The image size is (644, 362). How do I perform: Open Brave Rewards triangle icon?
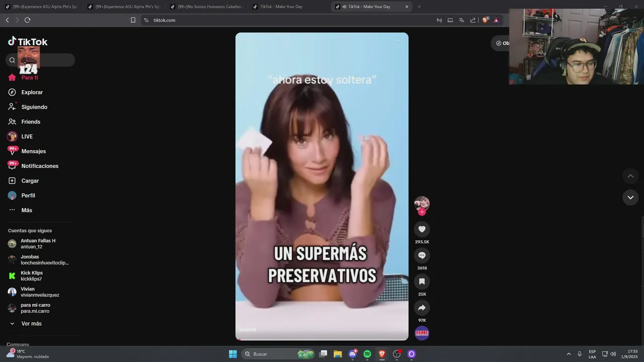click(x=496, y=20)
